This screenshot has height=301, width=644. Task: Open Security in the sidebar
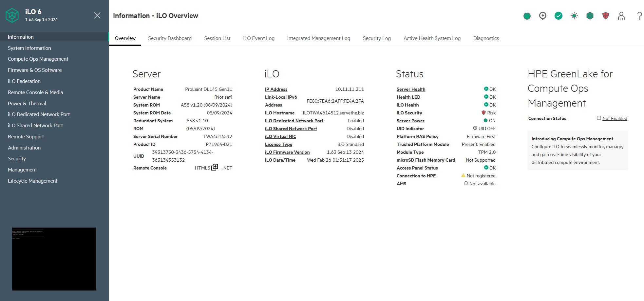[x=17, y=159]
